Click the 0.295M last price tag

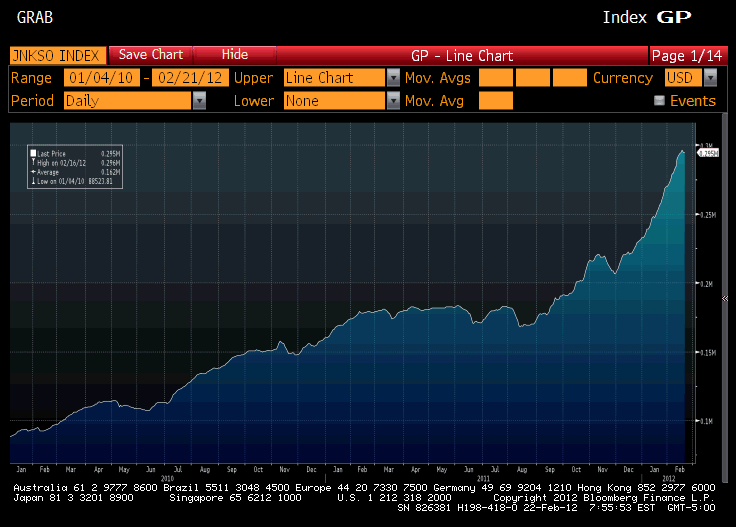pyautogui.click(x=707, y=153)
